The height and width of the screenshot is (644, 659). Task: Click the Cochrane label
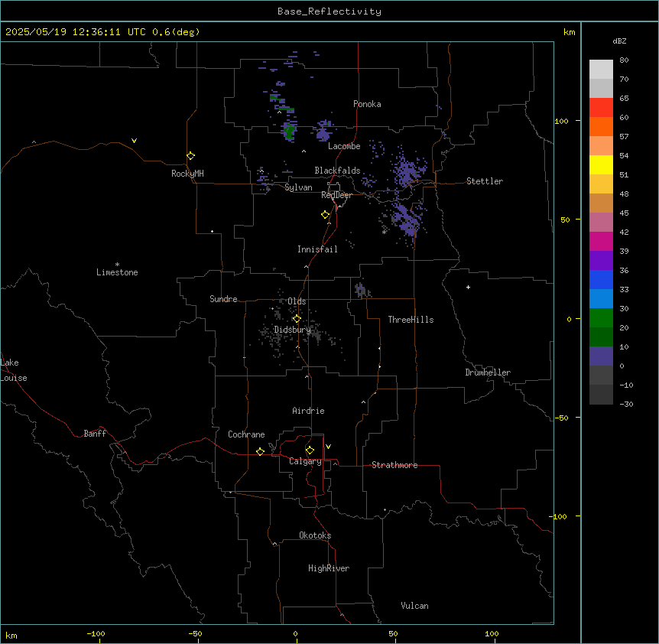tap(246, 434)
